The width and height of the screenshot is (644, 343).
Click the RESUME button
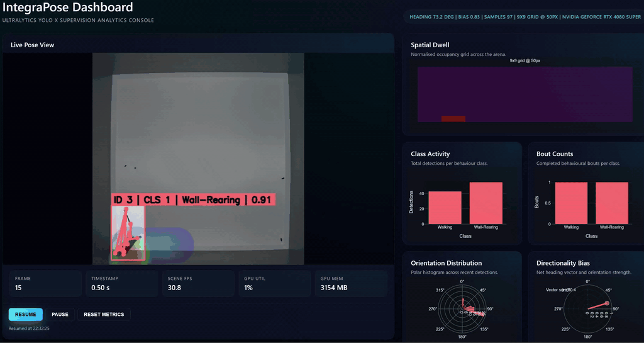click(25, 314)
